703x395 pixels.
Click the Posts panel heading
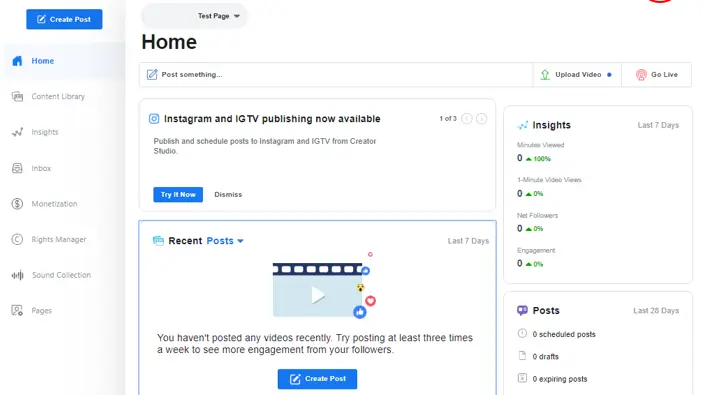[546, 311]
